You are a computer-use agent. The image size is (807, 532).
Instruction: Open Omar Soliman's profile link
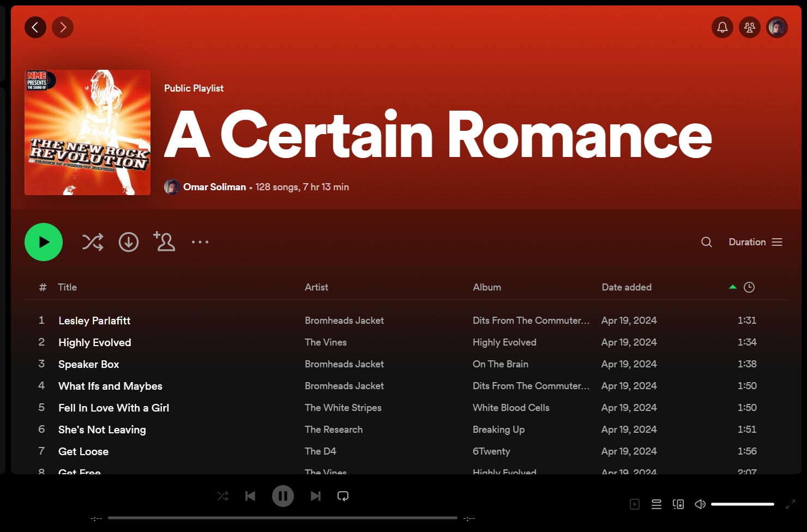pyautogui.click(x=214, y=187)
